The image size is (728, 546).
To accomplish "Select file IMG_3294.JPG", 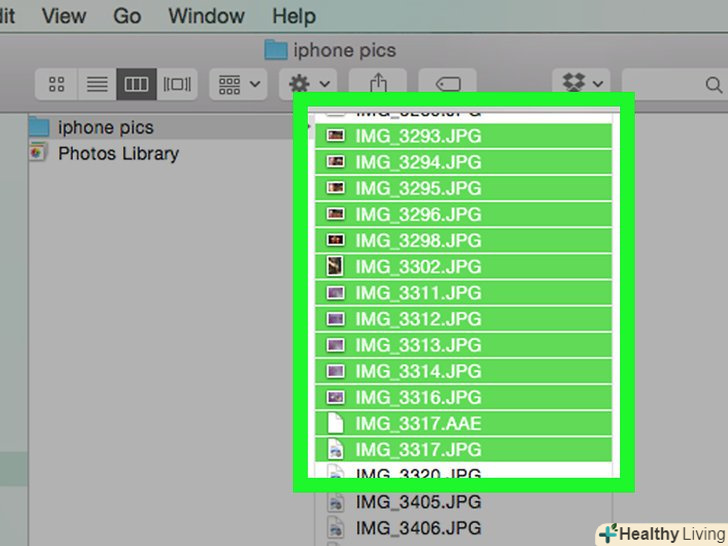I will coord(463,162).
